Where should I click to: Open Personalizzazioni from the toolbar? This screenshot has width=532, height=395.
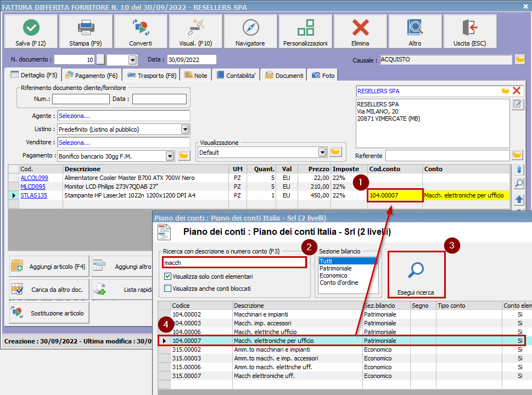pyautogui.click(x=305, y=27)
